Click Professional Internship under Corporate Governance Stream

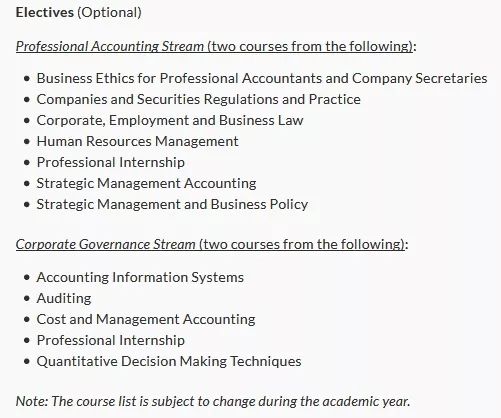click(x=110, y=340)
